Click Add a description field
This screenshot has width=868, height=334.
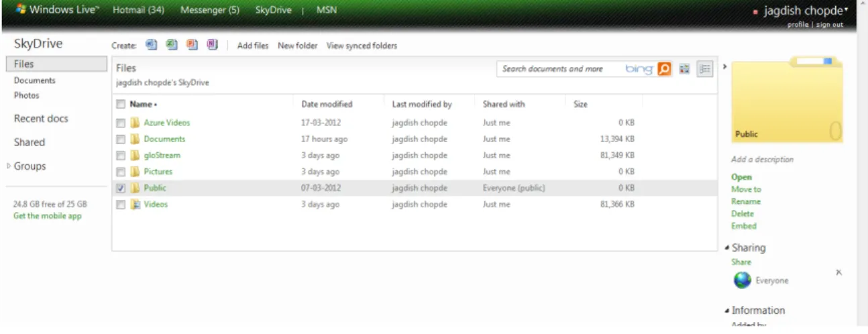pyautogui.click(x=762, y=160)
